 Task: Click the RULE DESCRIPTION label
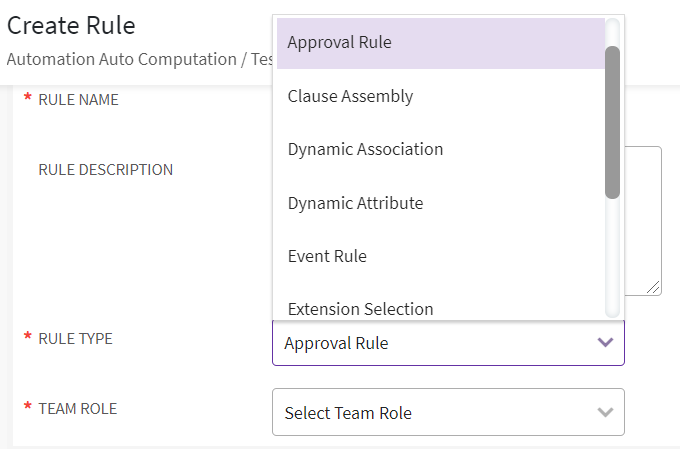[105, 170]
